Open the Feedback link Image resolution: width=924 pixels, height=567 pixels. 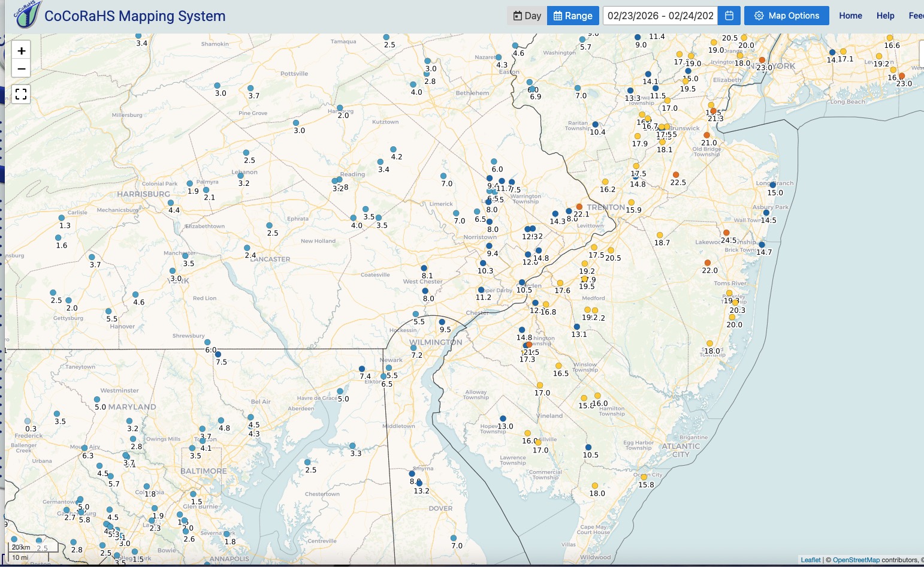[x=916, y=16]
